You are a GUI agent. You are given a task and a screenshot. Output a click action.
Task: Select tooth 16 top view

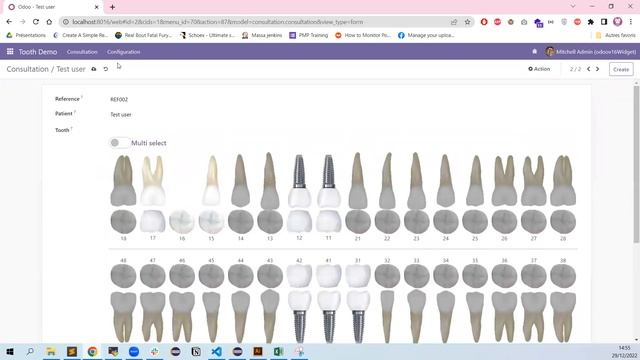coord(182,222)
